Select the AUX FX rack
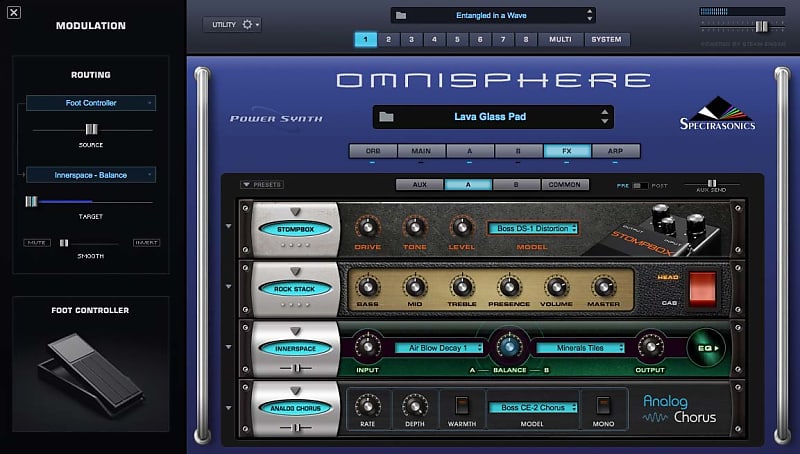This screenshot has height=454, width=800. pos(419,185)
